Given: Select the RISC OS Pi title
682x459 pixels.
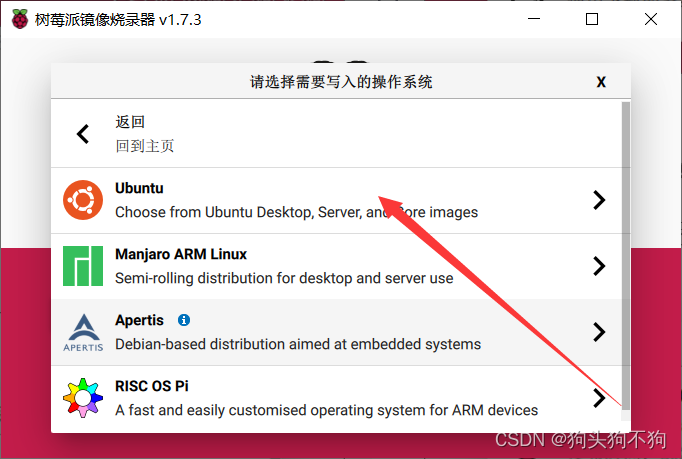Looking at the screenshot, I should point(152,386).
